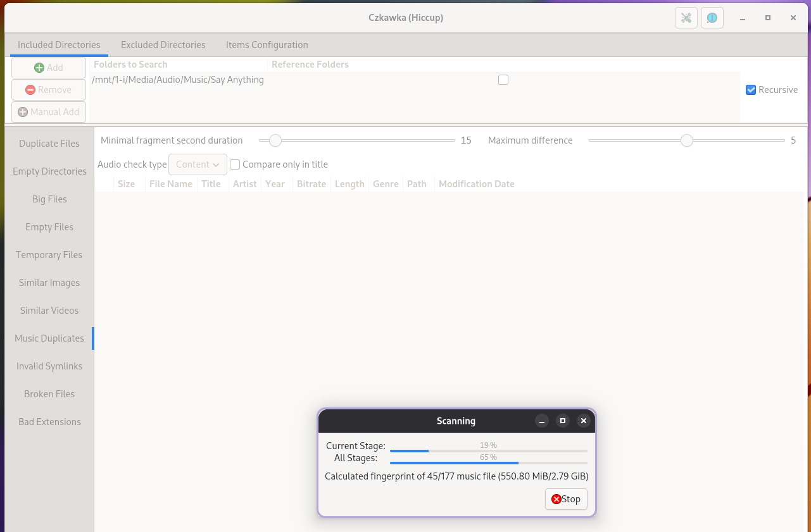Click the red minus Remove icon
This screenshot has height=532, width=811.
pyautogui.click(x=30, y=90)
